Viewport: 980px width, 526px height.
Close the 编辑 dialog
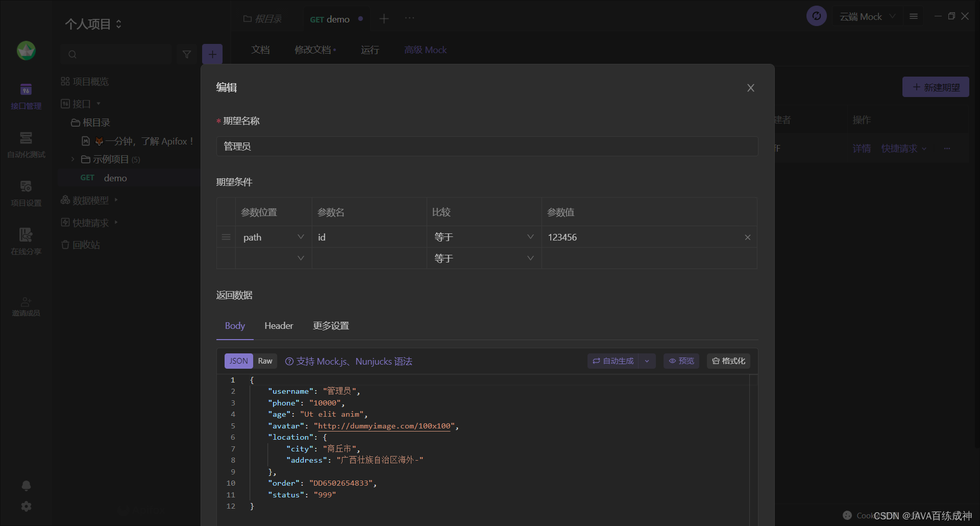point(750,88)
